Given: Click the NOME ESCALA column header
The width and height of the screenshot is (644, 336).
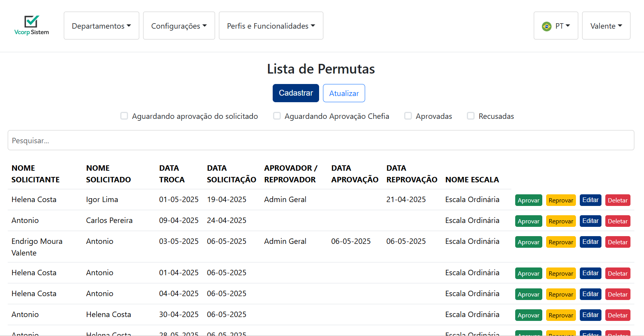Looking at the screenshot, I should coord(472,180).
